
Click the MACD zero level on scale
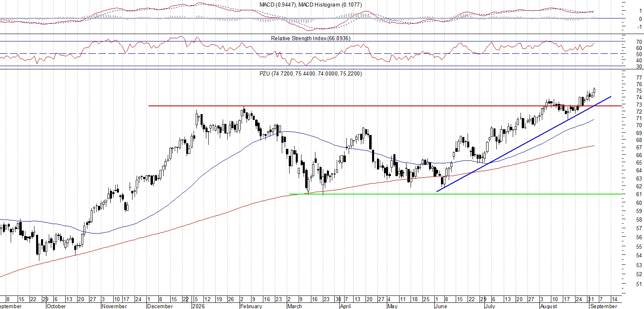640,19
